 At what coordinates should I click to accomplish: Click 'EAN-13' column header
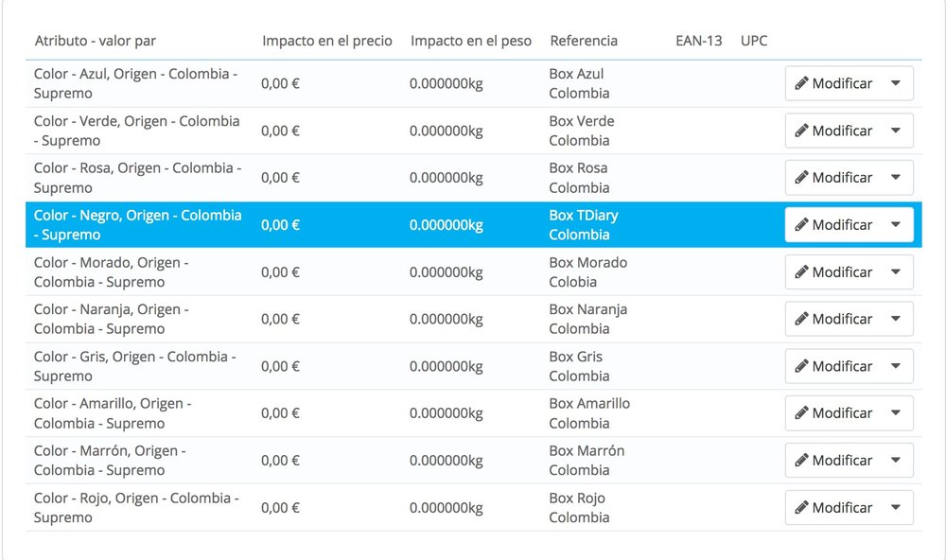(699, 41)
